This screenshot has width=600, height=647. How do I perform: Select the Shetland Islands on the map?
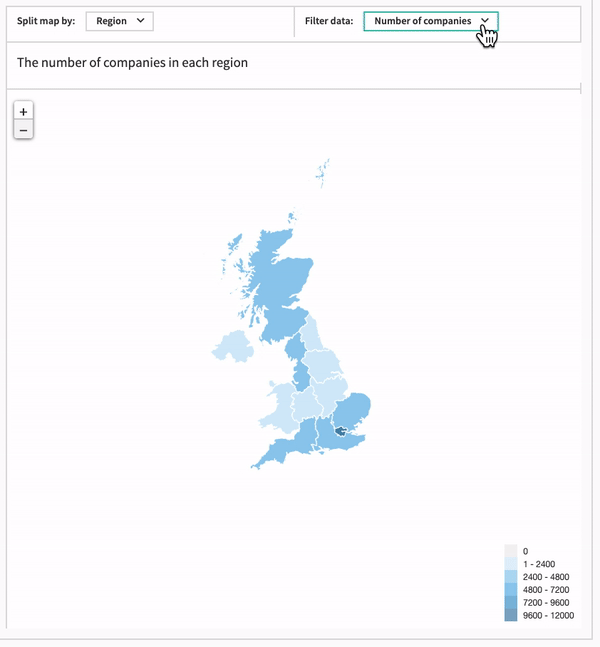[323, 173]
